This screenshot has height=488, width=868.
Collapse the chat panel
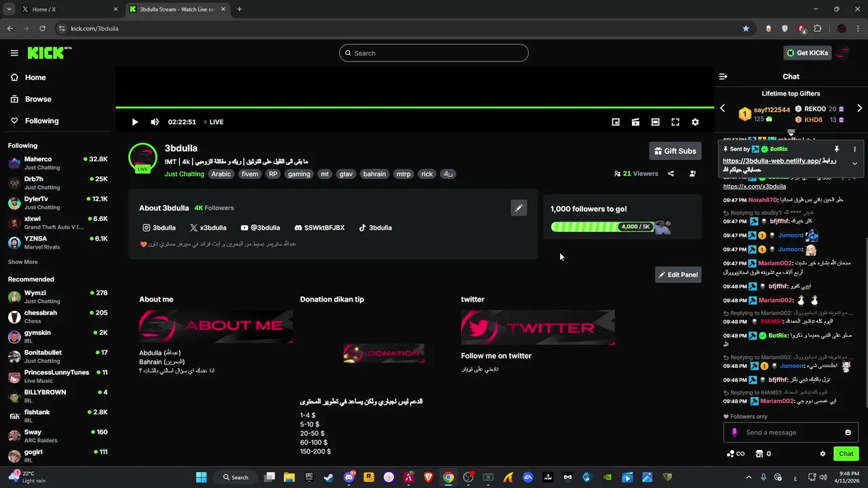(x=723, y=77)
